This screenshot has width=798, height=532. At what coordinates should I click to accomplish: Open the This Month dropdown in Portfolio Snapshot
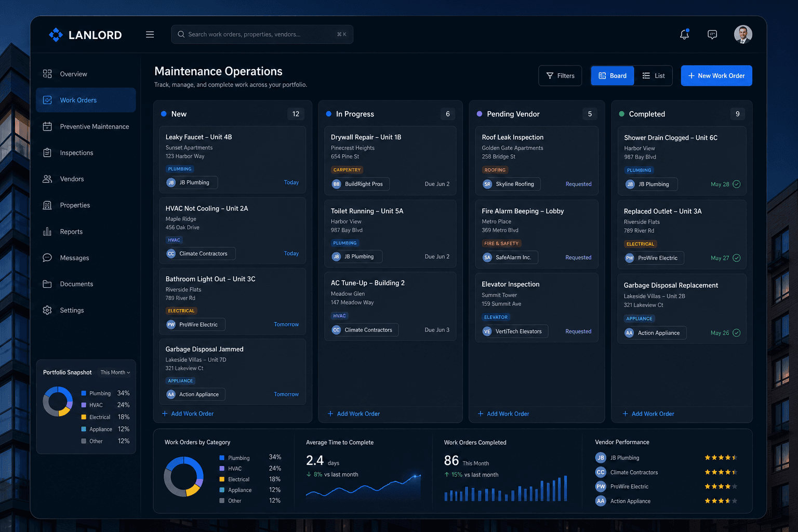click(115, 373)
